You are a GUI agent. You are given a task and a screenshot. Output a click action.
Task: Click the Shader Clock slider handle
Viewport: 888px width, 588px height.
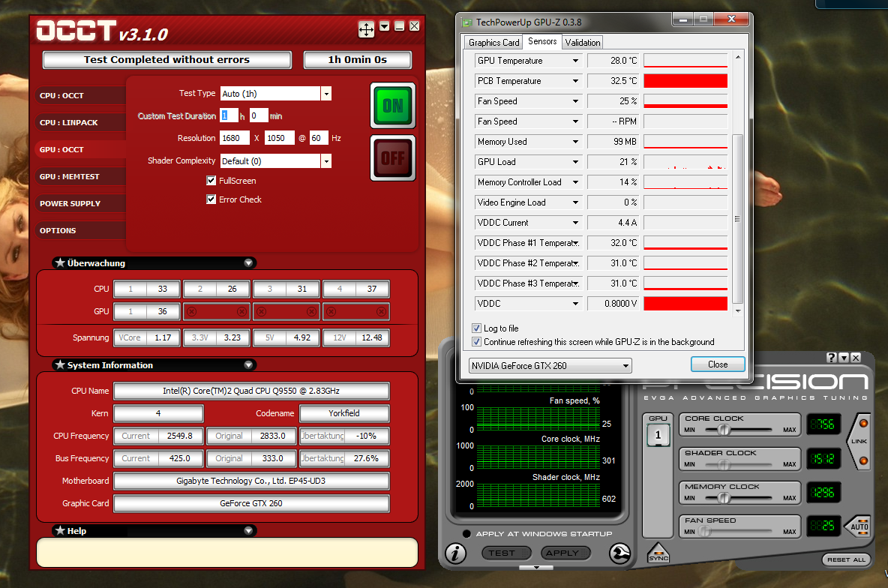coord(723,464)
